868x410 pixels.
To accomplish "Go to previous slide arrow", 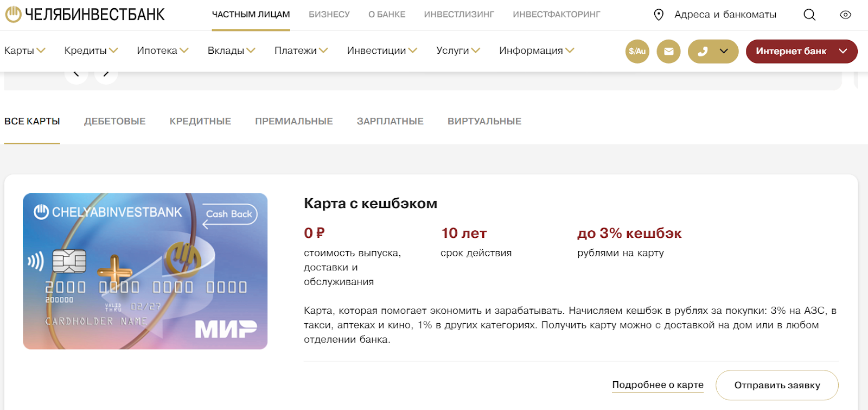I will tap(76, 74).
